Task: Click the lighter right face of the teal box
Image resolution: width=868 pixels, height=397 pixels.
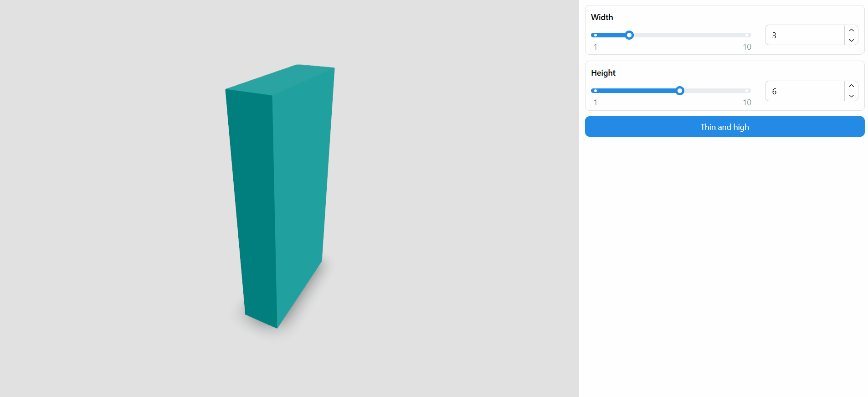Action: [301, 182]
